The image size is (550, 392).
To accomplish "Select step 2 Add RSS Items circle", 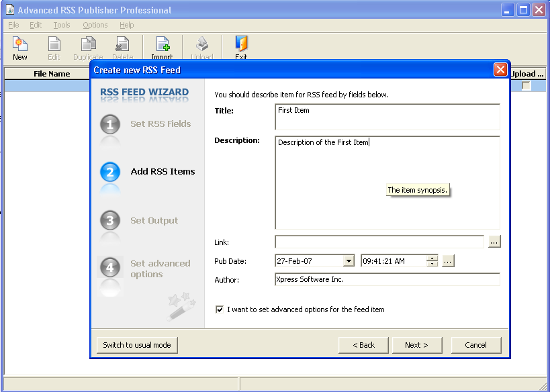I will coord(110,172).
